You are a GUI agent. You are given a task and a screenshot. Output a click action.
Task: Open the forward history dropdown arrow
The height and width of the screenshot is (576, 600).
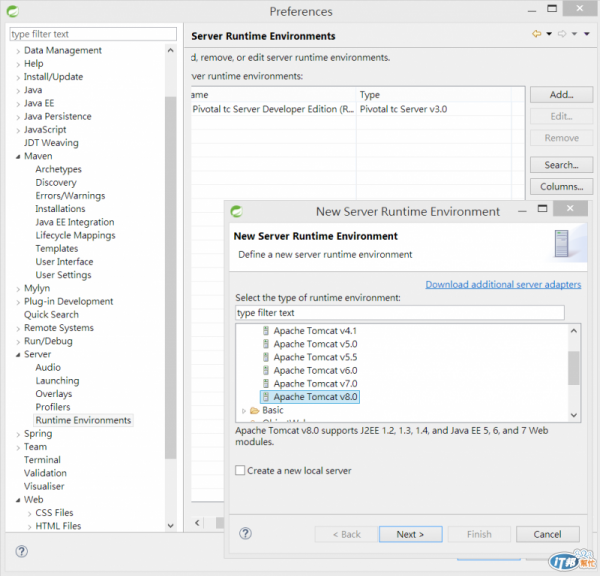(574, 34)
